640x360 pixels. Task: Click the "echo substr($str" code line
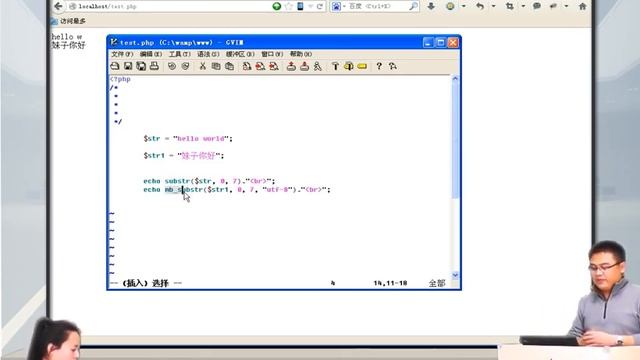point(209,181)
